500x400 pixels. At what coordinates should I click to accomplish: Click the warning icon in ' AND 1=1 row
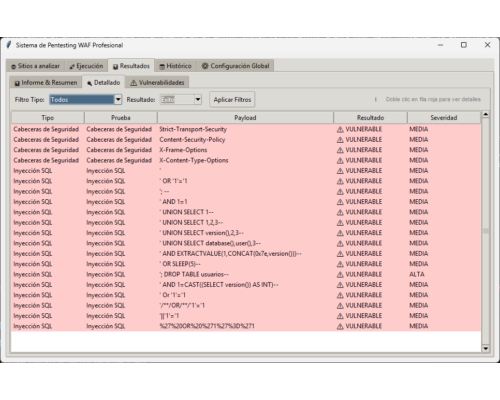pyautogui.click(x=340, y=202)
